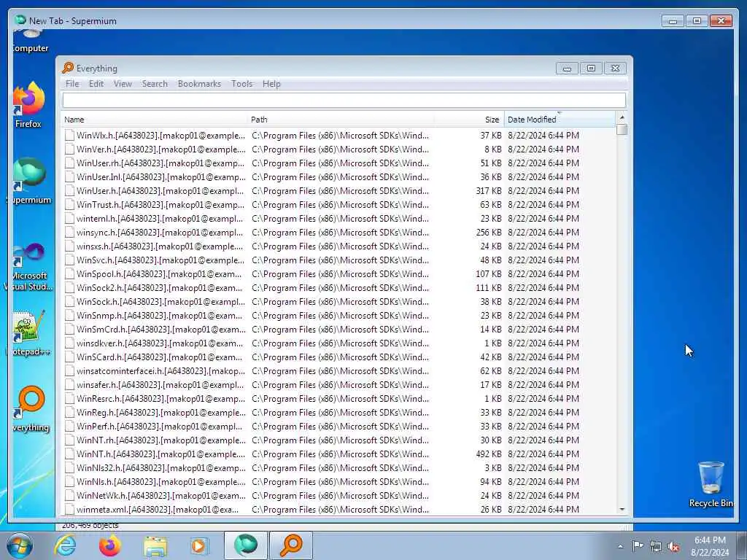Select the WinNls32.h file name
The image size is (747, 560).
[161, 467]
